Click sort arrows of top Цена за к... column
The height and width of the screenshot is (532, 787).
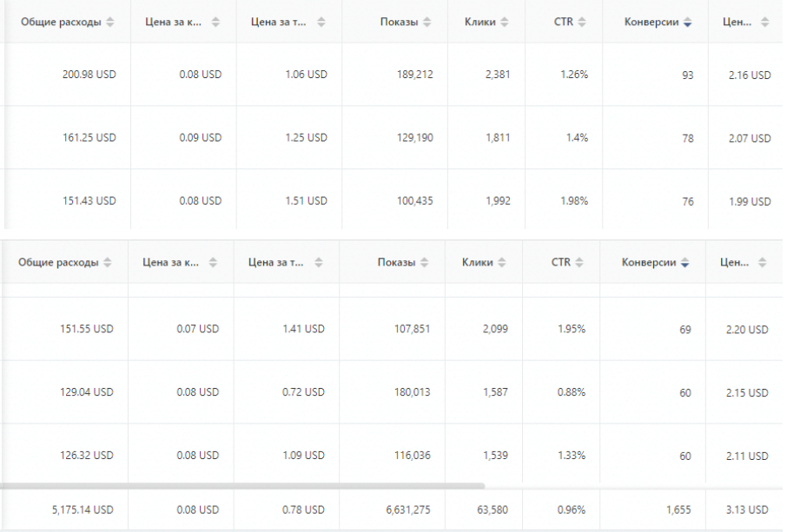(215, 22)
